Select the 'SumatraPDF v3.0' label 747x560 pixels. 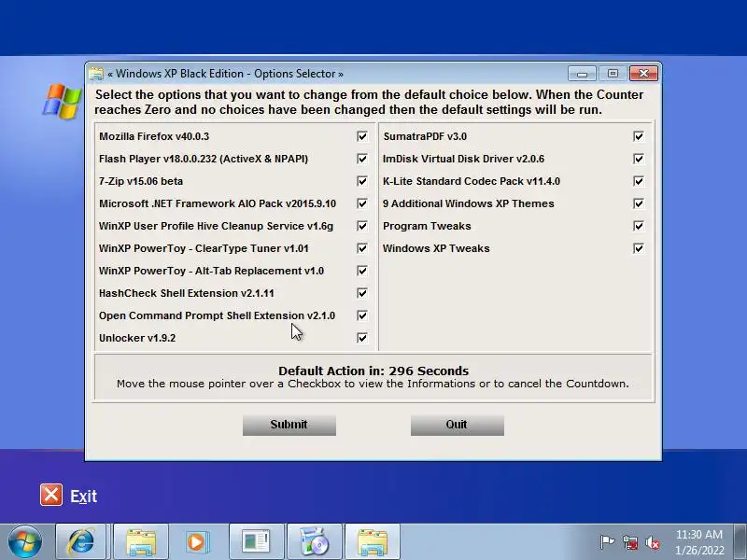coord(425,136)
